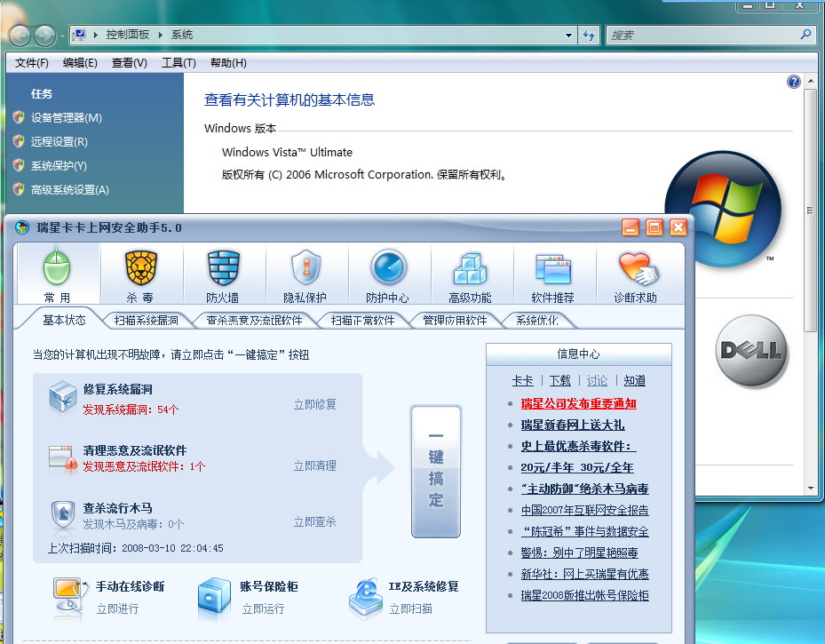Open the 帮助(H) menu

tap(228, 63)
